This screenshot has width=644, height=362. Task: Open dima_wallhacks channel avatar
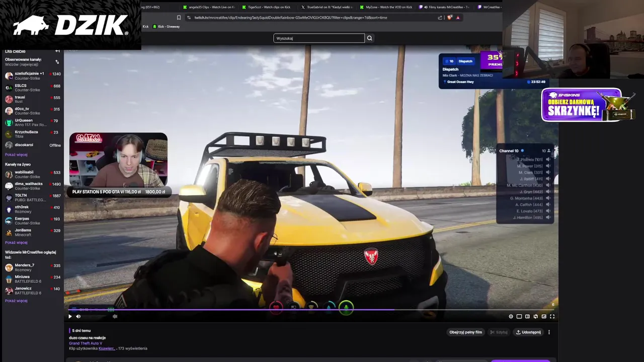click(9, 186)
